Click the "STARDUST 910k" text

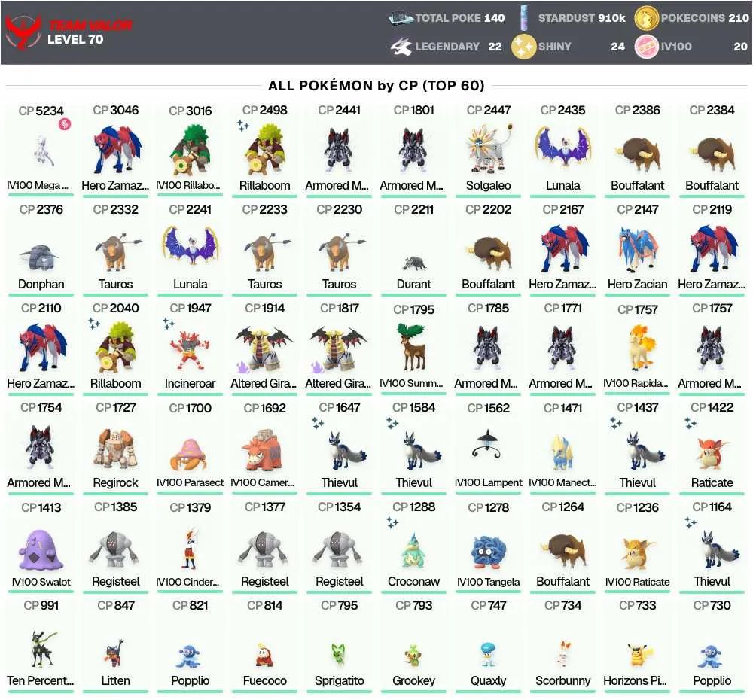pyautogui.click(x=581, y=18)
